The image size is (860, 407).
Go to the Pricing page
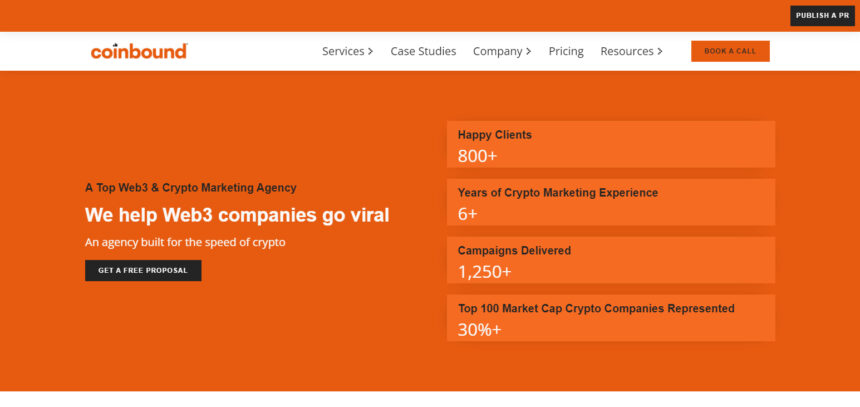[566, 51]
